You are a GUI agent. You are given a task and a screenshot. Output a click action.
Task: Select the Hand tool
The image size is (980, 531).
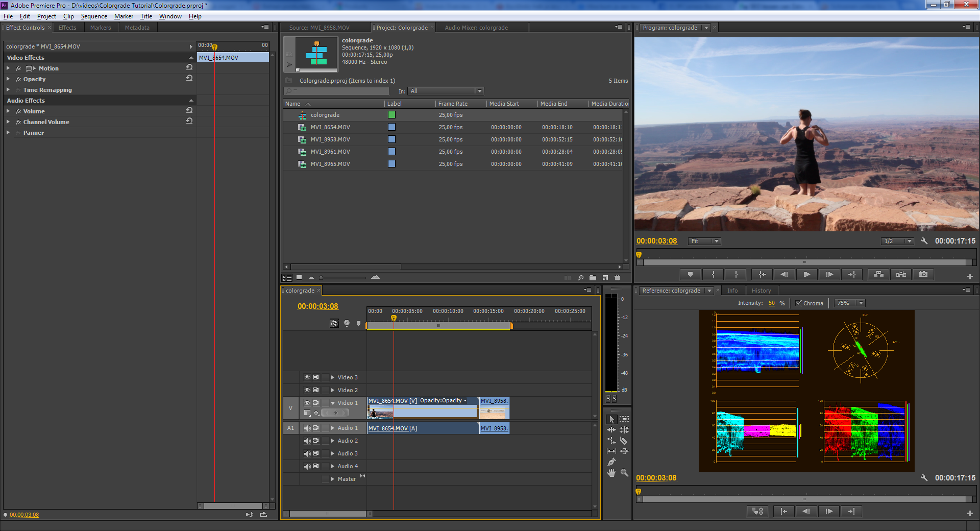[x=611, y=473]
